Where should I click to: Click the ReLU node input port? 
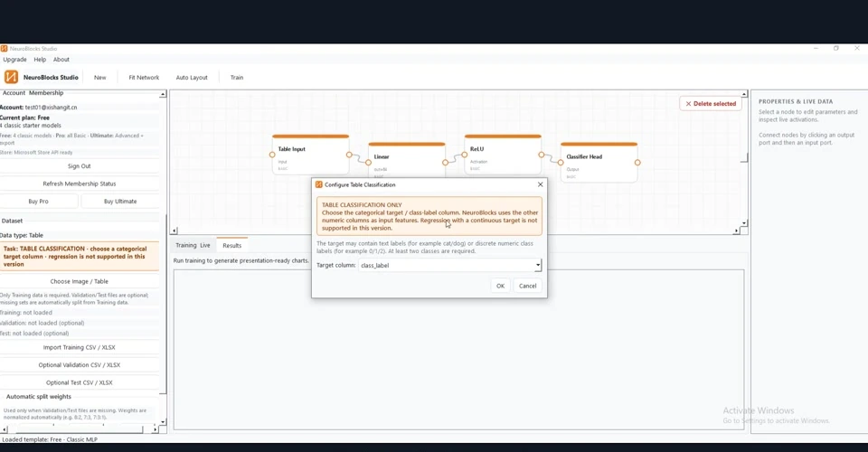465,155
